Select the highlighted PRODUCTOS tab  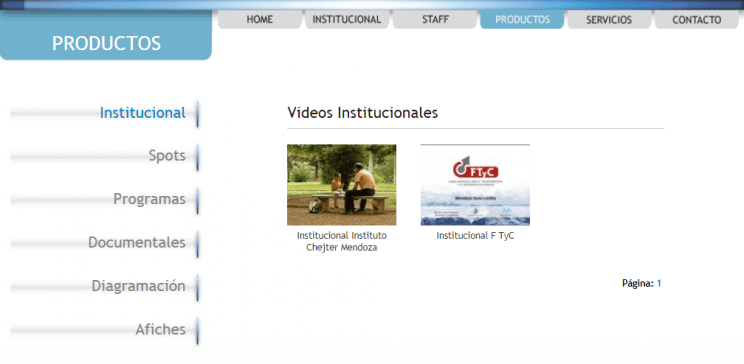click(x=522, y=19)
